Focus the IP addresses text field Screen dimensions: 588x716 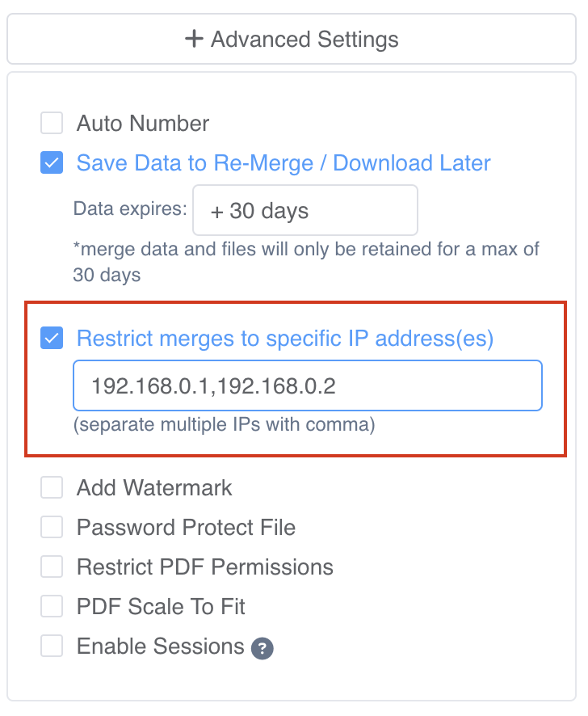308,385
